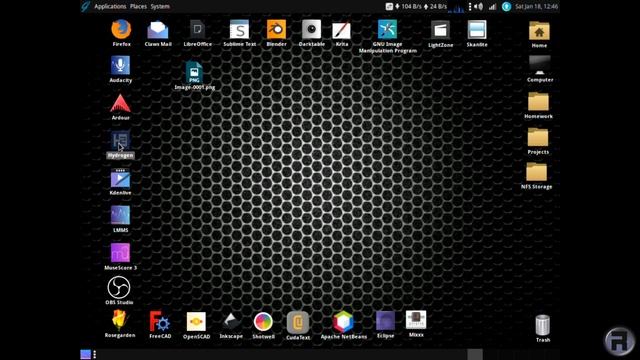Screen dimensions: 640x360
Task: Open the Darktable desktop icon
Action: [x=311, y=30]
